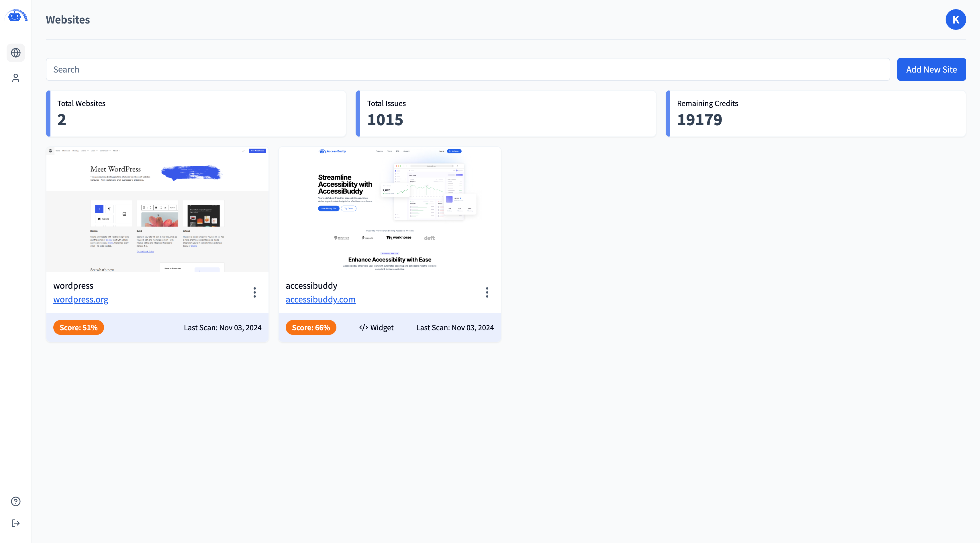The image size is (980, 543).
Task: Click the help/question mark icon
Action: point(15,501)
